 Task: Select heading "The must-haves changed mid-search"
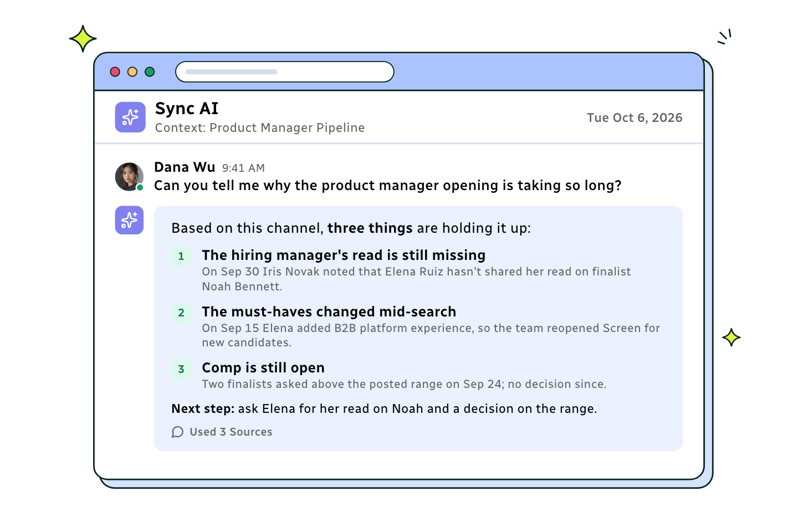click(x=329, y=311)
